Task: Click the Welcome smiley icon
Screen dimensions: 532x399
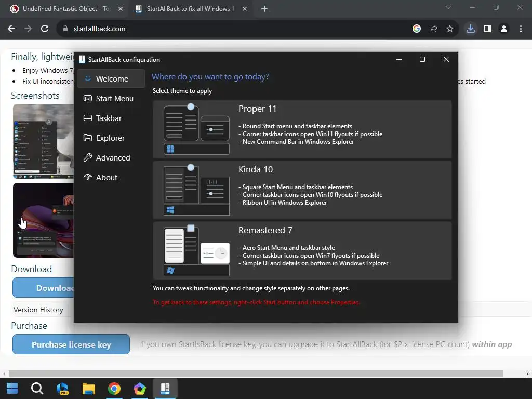Action: pyautogui.click(x=87, y=78)
